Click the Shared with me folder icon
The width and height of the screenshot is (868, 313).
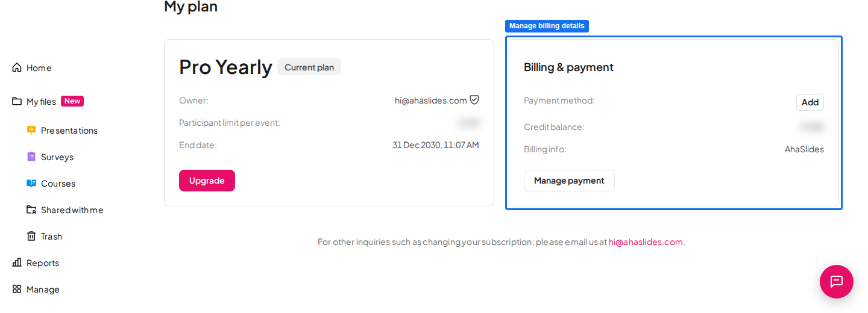coord(31,209)
